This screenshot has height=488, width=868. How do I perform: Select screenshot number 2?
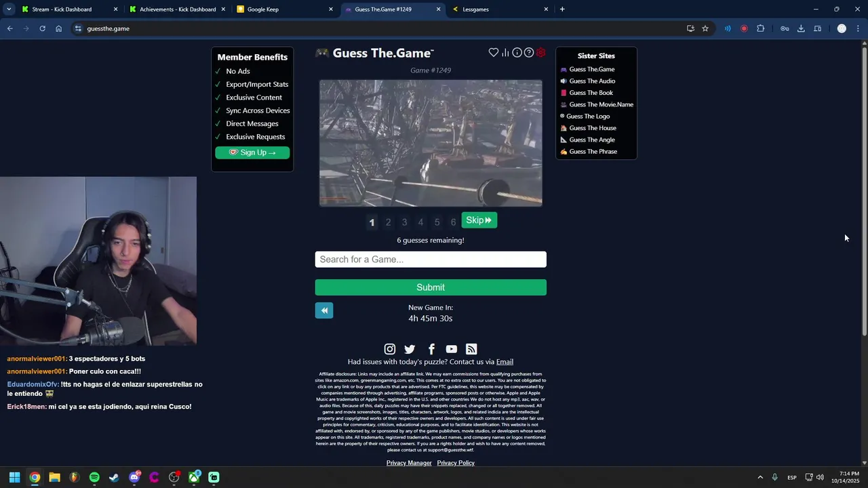[x=388, y=222]
